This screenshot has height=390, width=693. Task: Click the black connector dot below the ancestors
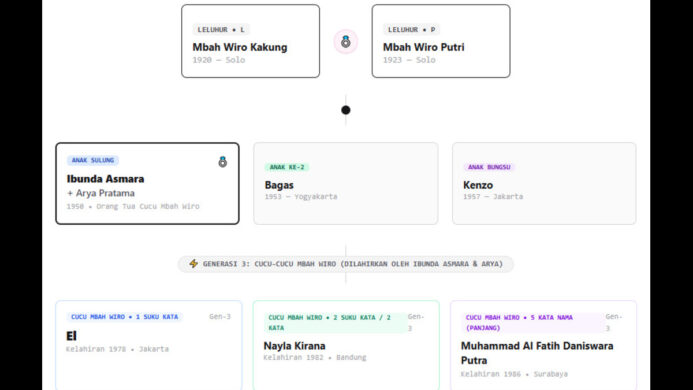pos(346,110)
